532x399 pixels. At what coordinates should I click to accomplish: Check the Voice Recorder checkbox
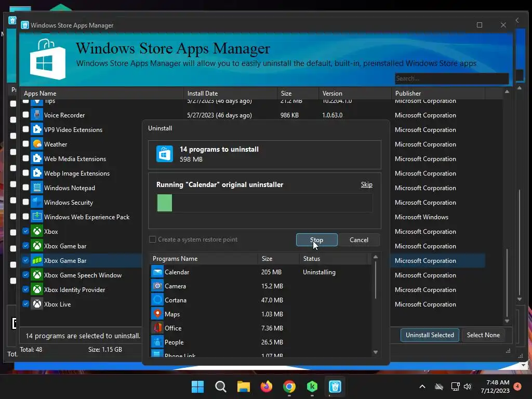pos(26,115)
